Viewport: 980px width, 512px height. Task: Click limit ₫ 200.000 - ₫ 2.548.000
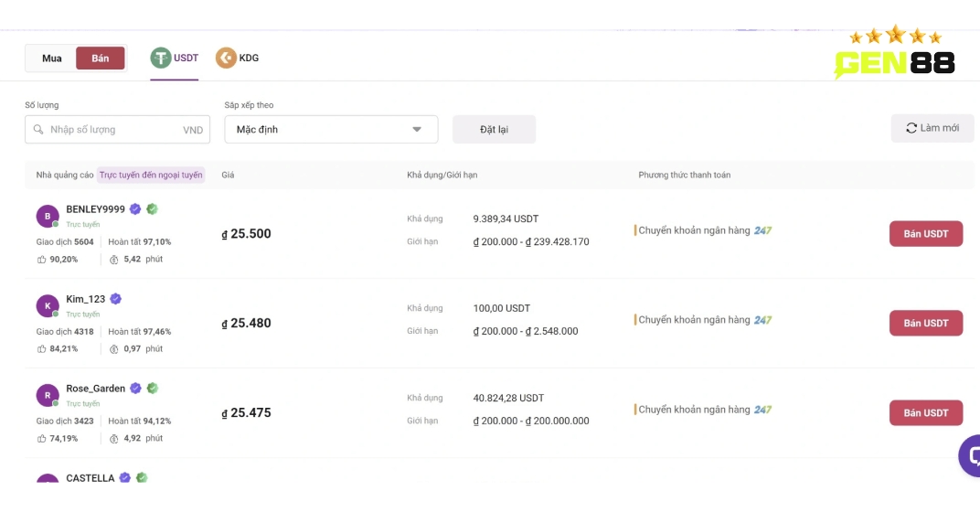525,331
